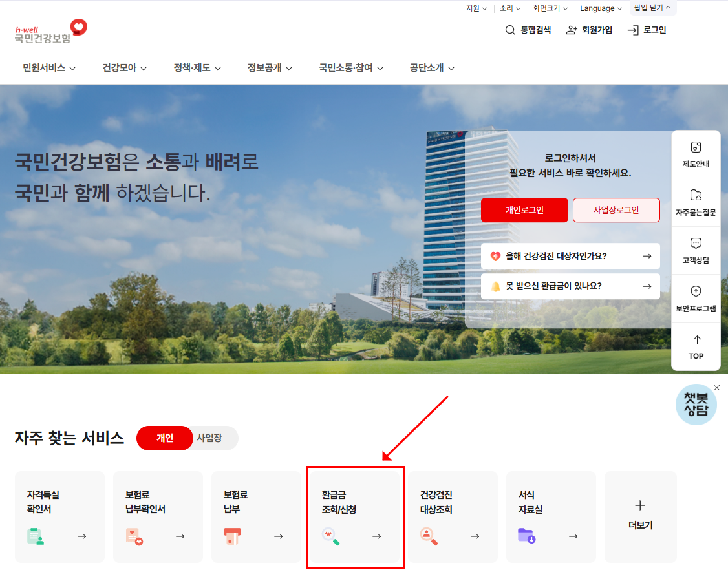This screenshot has height=570, width=728.
Task: Open the highlighted 환급금 조회/신청 card
Action: (355, 516)
